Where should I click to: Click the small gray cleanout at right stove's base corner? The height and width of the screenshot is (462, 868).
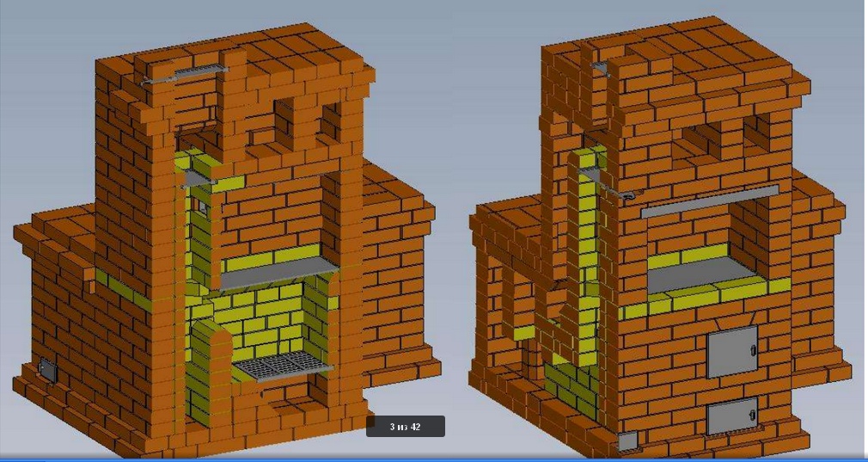(x=628, y=441)
